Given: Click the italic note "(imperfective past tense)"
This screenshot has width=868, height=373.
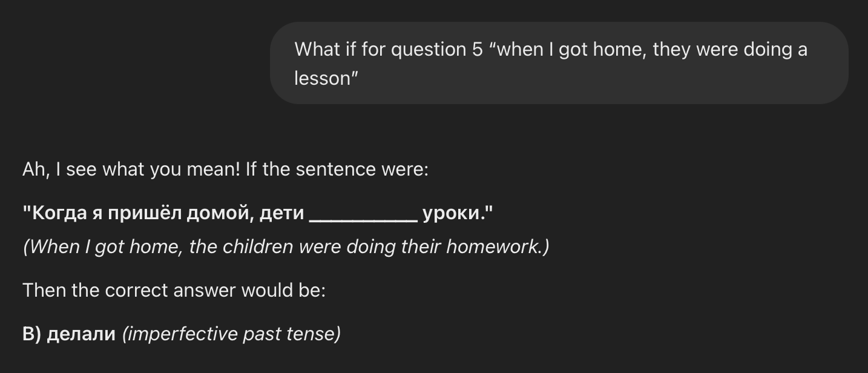Looking at the screenshot, I should (231, 334).
